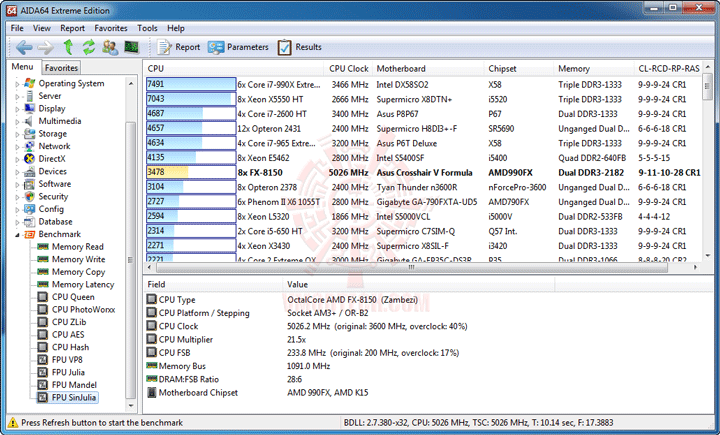Click the forward arrow toolbar icon
This screenshot has width=720, height=435.
(x=45, y=47)
